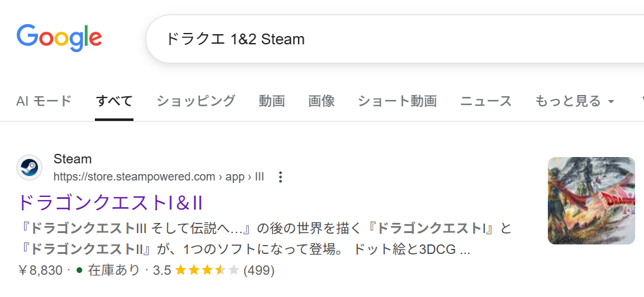The width and height of the screenshot is (644, 297).
Task: Open the ショッピング tab
Action: (196, 101)
